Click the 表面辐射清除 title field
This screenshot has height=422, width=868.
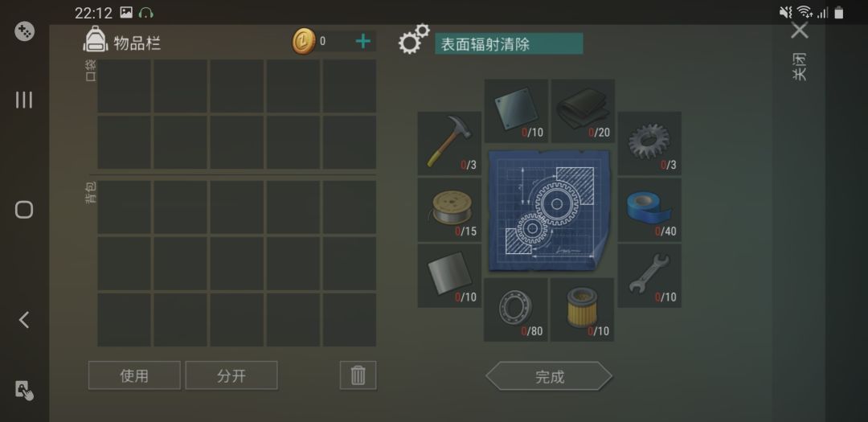pos(509,43)
